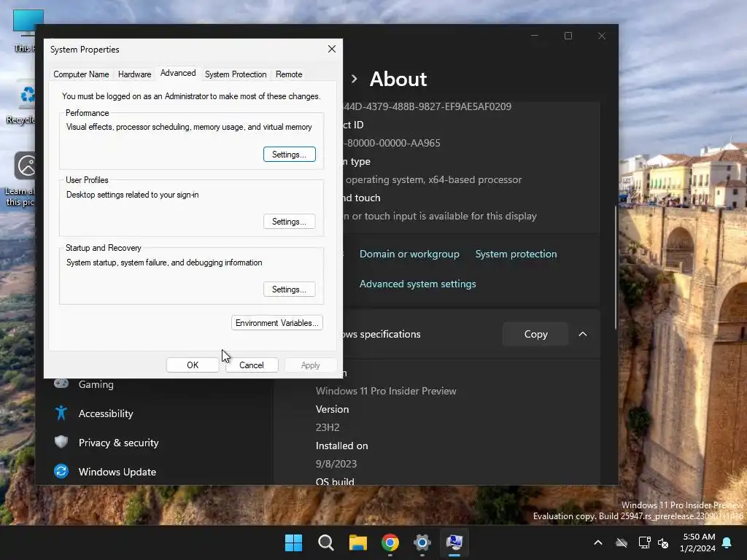This screenshot has height=560, width=747.
Task: Select This PC desktop icon
Action: coord(24,29)
